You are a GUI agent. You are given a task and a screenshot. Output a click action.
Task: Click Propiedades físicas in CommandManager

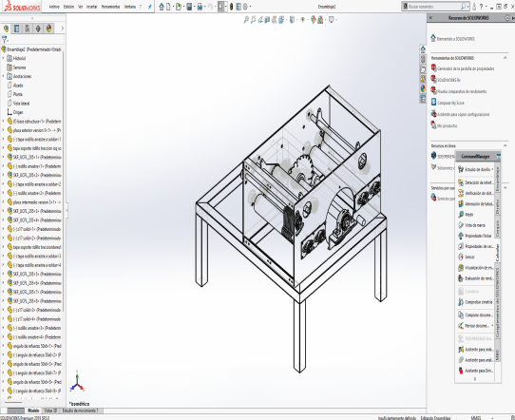475,236
